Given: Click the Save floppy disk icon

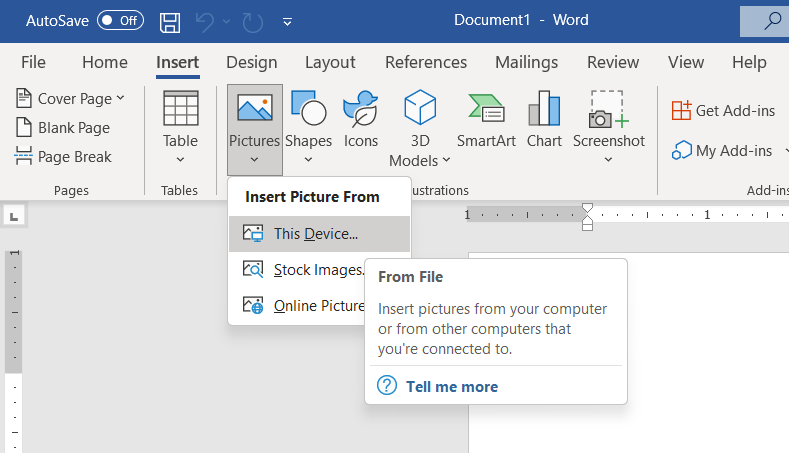Looking at the screenshot, I should coord(170,22).
